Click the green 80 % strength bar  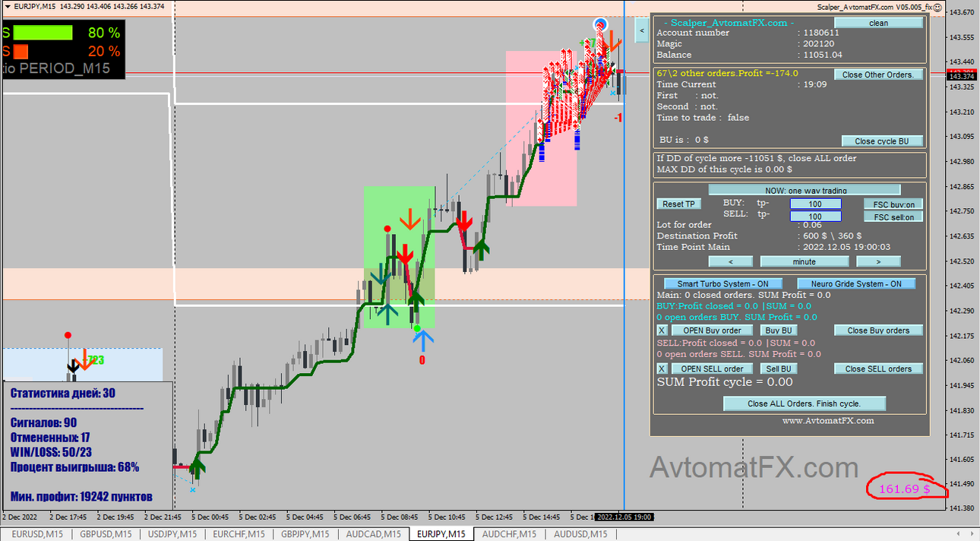tap(43, 33)
